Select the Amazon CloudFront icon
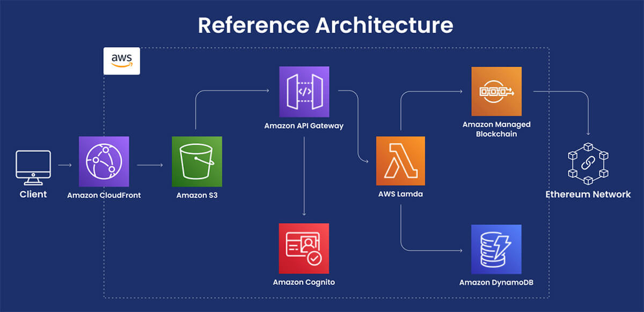The width and height of the screenshot is (644, 312). pyautogui.click(x=104, y=161)
